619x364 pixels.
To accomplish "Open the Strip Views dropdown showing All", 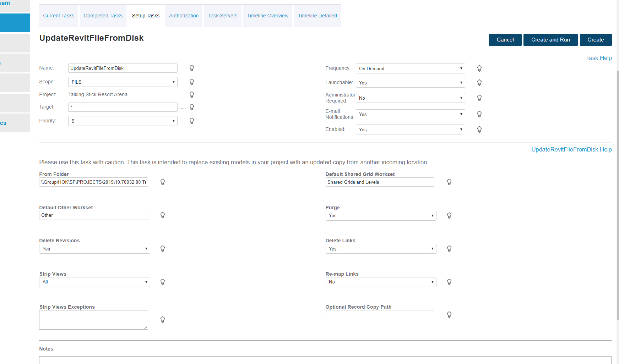I will coord(94,282).
